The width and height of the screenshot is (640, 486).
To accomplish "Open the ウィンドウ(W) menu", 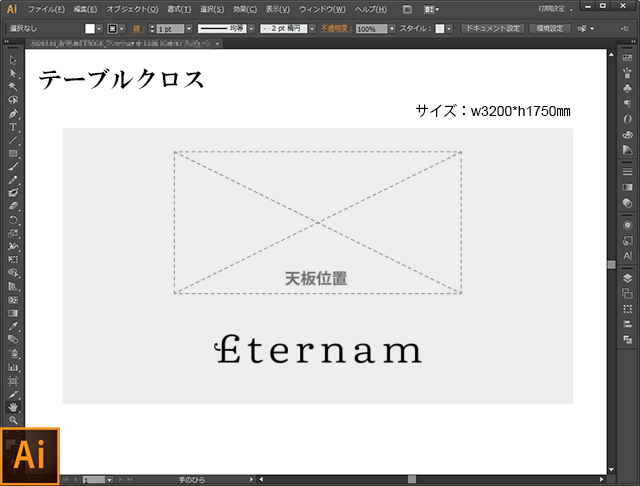I will pyautogui.click(x=322, y=9).
